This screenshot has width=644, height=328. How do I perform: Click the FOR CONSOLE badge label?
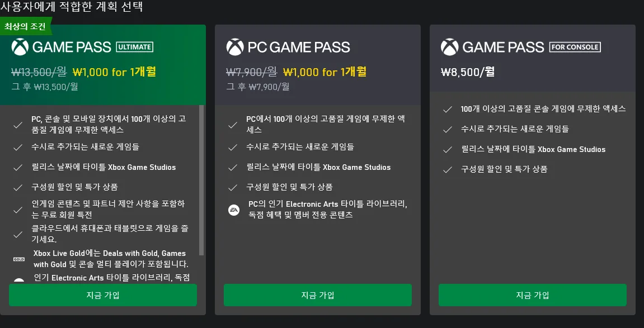click(575, 47)
